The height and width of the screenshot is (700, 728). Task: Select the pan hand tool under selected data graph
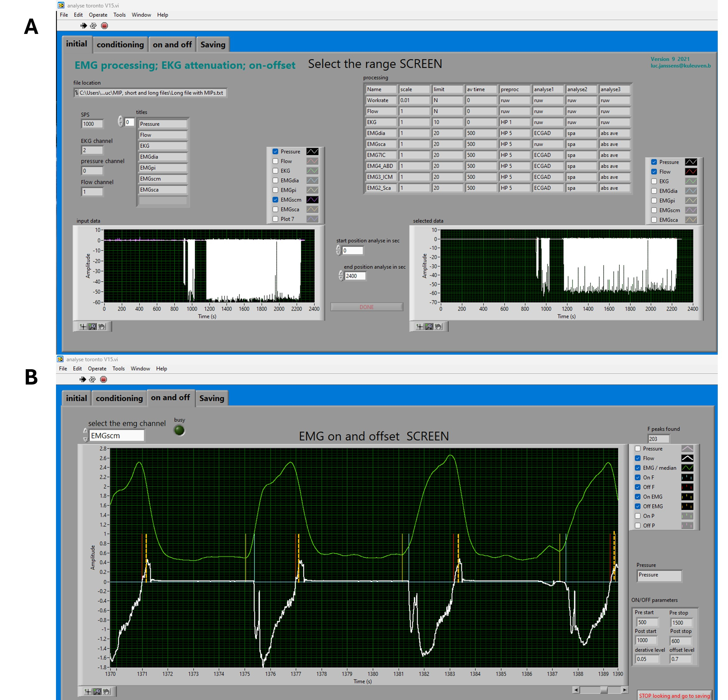(438, 326)
